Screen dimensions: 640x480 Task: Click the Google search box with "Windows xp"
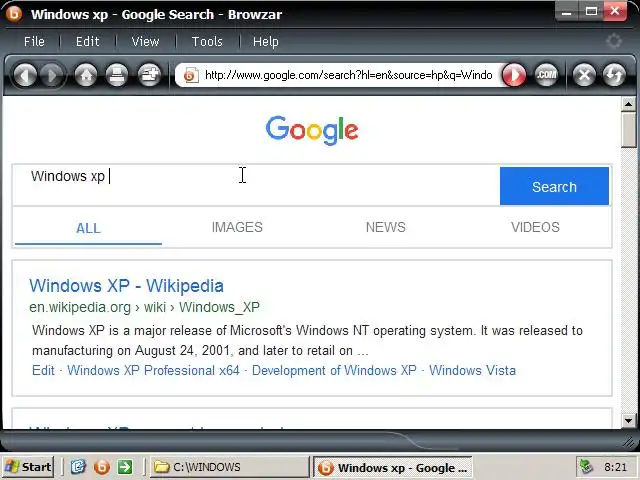coord(256,185)
